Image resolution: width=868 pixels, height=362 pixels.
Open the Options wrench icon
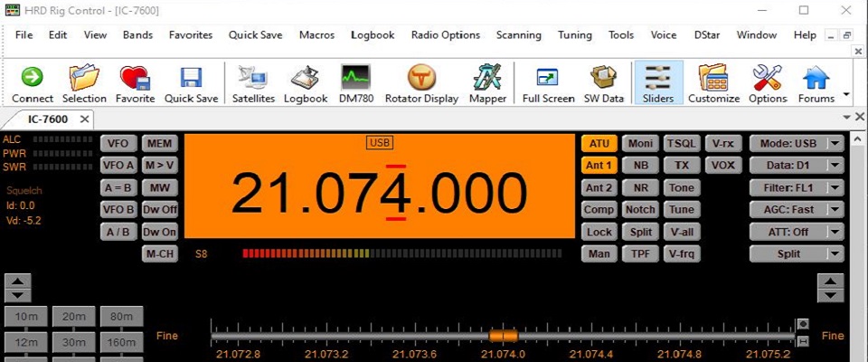(x=768, y=83)
